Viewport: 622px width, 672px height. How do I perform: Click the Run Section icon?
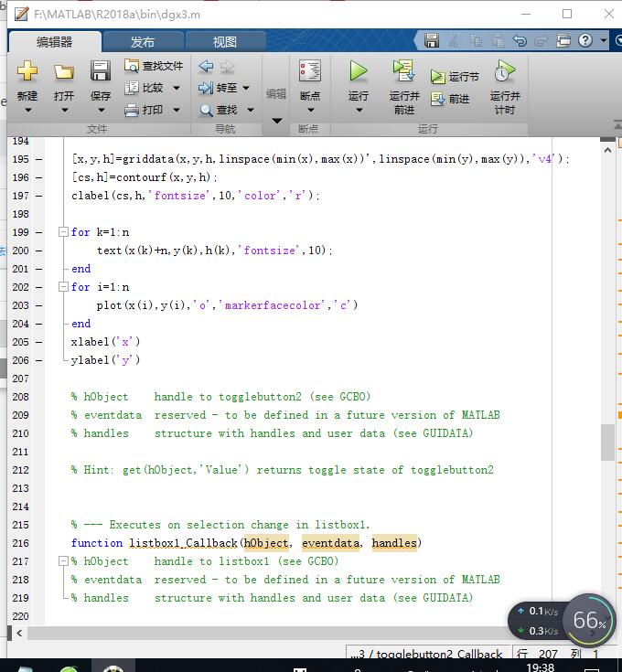[438, 77]
